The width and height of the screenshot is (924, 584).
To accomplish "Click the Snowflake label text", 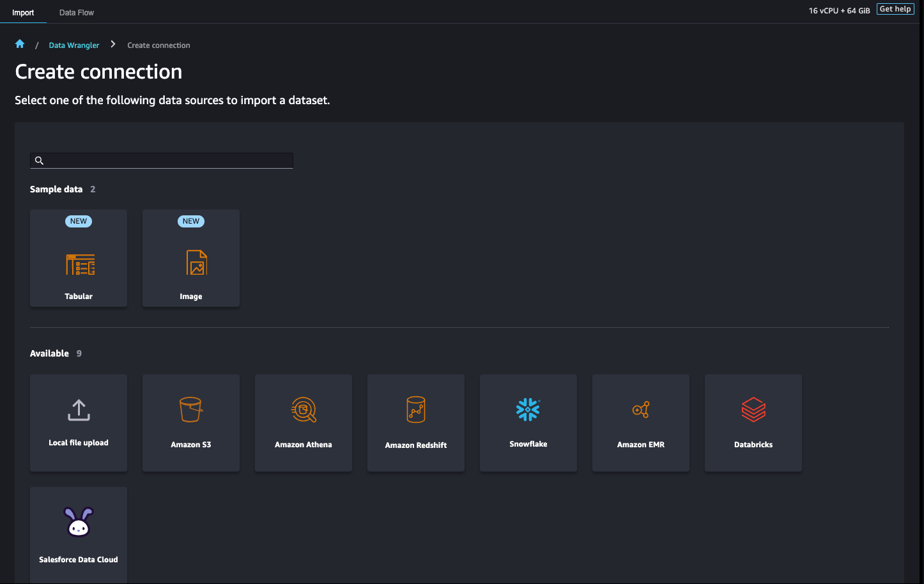I will coord(528,444).
